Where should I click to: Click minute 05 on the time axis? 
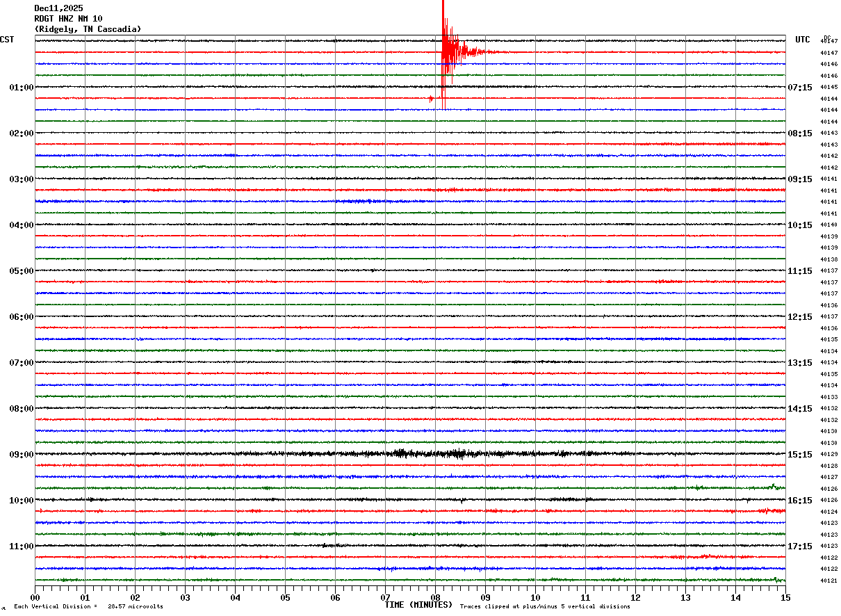click(285, 597)
